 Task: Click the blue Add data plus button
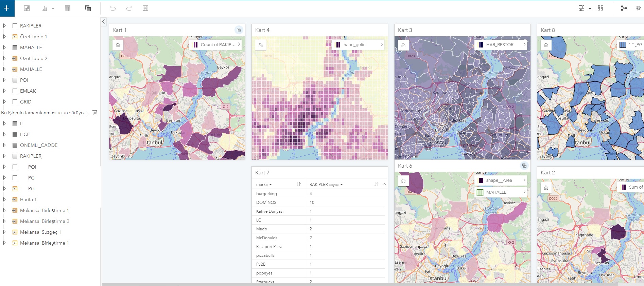[x=7, y=8]
